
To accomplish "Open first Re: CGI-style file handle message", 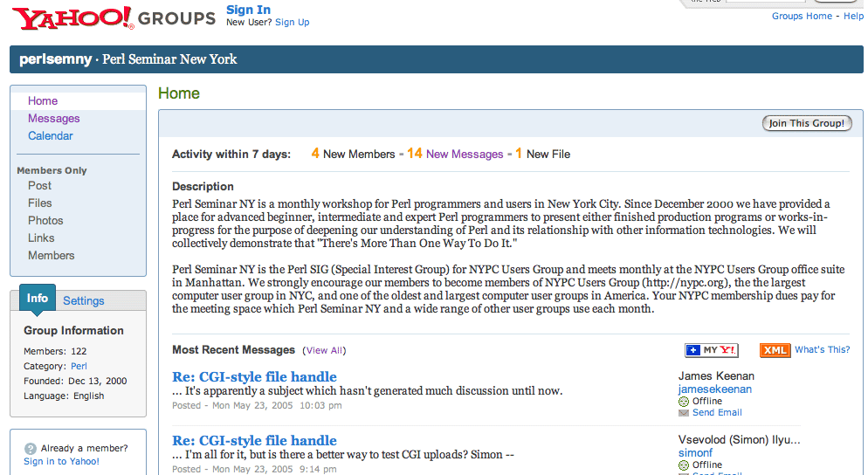I will point(254,377).
